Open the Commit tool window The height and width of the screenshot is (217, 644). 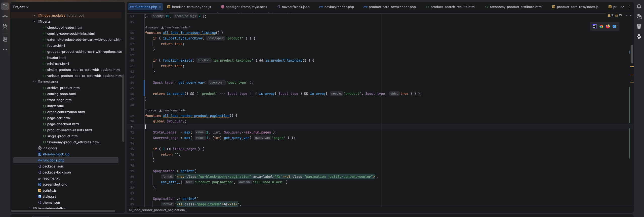5,16
